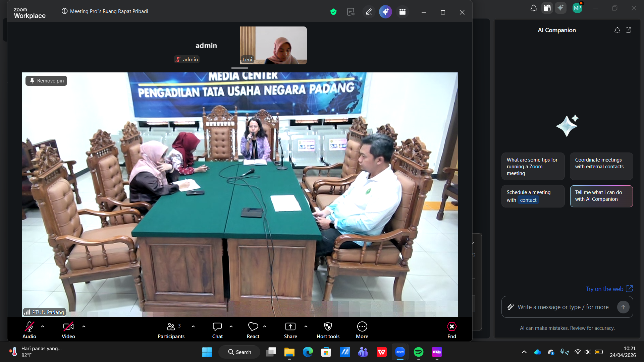Image resolution: width=644 pixels, height=362 pixels.
Task: Open the Participants panel
Action: [x=171, y=330]
